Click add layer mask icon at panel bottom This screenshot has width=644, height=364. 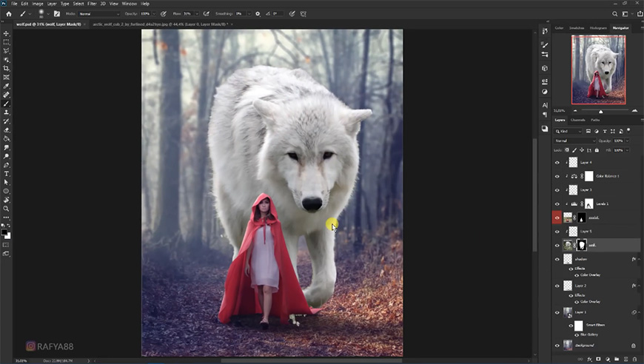coord(598,359)
